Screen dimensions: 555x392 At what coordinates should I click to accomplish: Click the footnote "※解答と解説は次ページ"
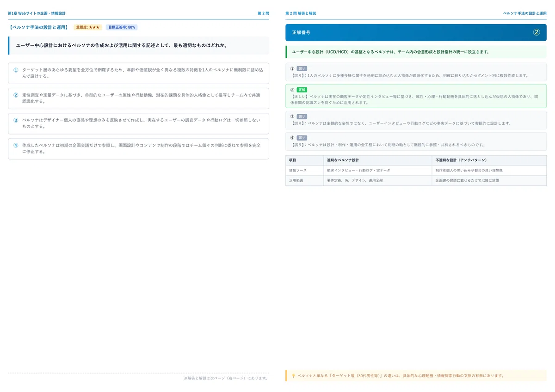tap(226, 378)
